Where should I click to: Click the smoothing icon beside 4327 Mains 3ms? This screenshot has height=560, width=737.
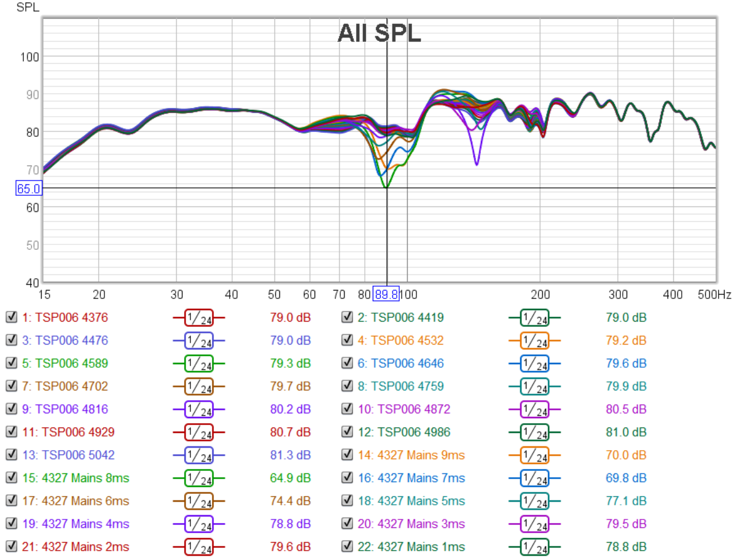click(534, 524)
